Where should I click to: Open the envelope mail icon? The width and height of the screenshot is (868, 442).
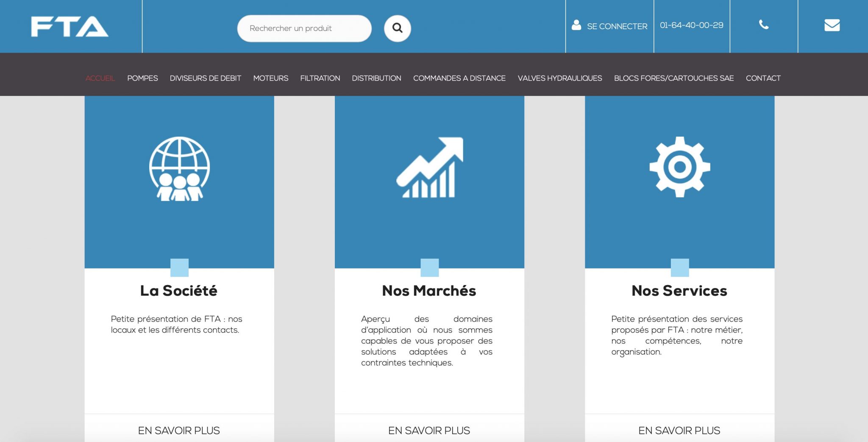(832, 25)
